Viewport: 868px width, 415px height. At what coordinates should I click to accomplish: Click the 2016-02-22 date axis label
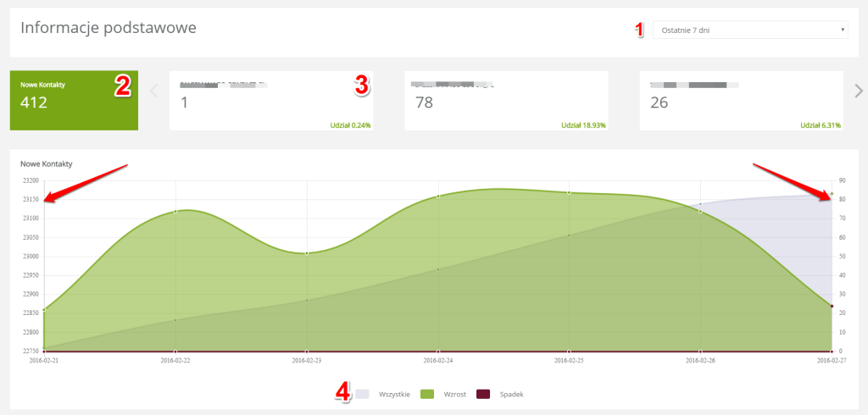[175, 360]
